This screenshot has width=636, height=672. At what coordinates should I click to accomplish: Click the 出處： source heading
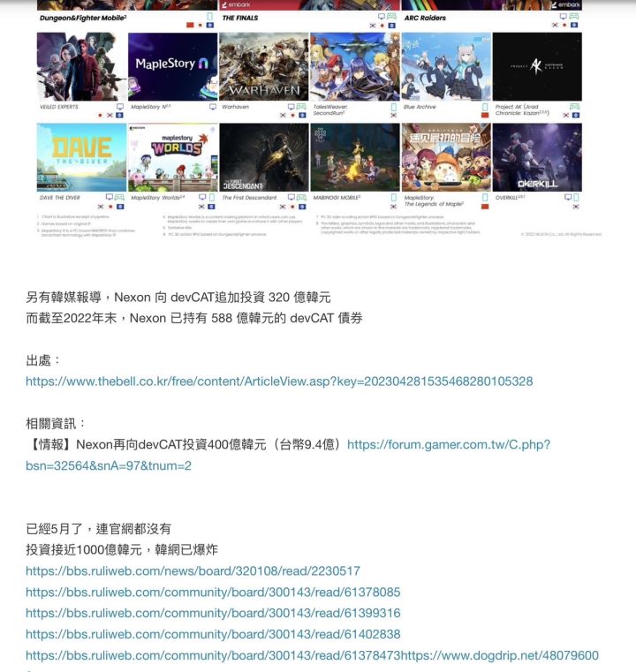(x=42, y=360)
